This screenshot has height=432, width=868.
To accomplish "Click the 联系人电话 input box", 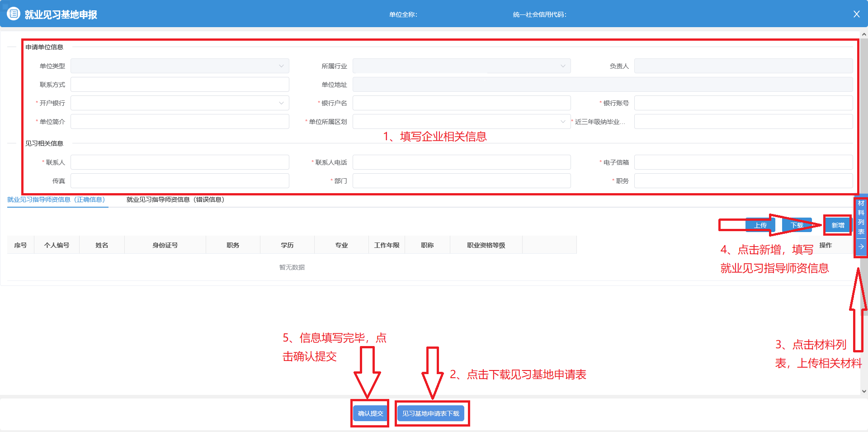I will [x=461, y=162].
